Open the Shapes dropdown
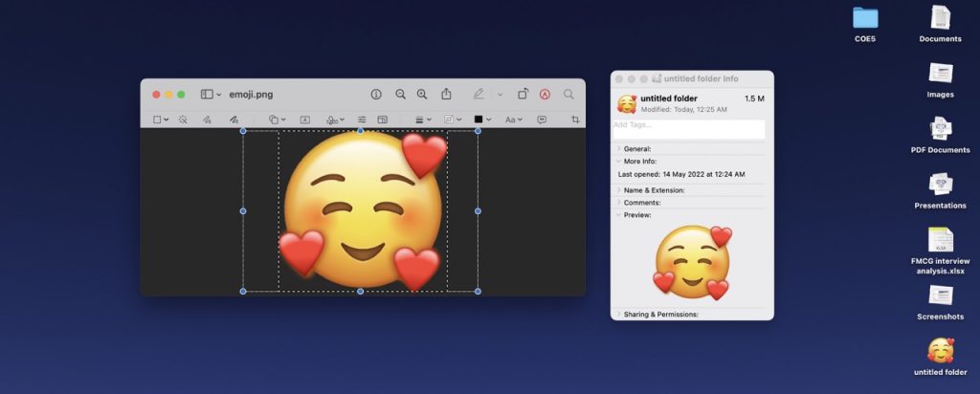 277,120
